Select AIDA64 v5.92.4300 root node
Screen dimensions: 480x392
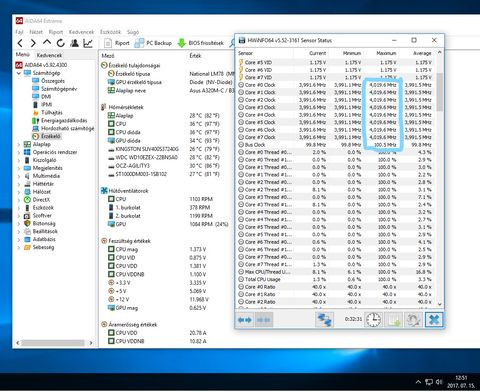click(42, 65)
